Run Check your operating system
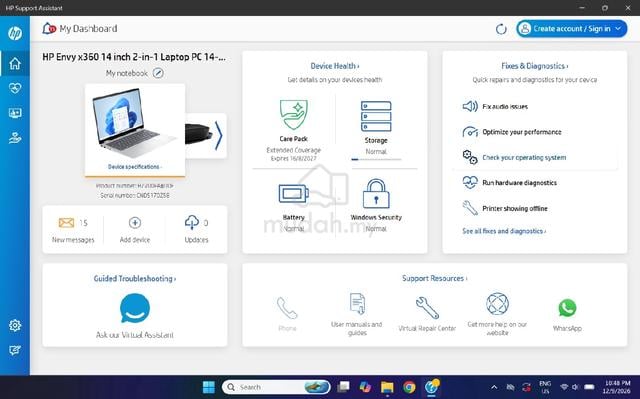The width and height of the screenshot is (640, 399). point(535,157)
